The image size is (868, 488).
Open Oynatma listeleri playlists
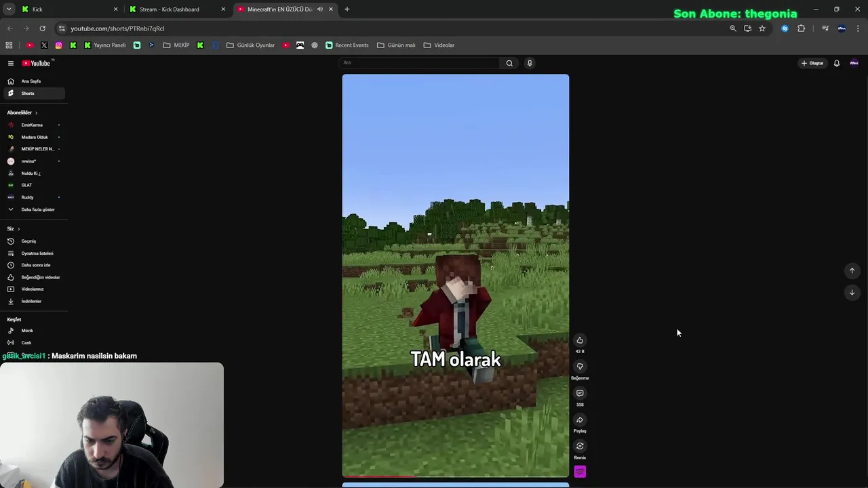pyautogui.click(x=33, y=253)
